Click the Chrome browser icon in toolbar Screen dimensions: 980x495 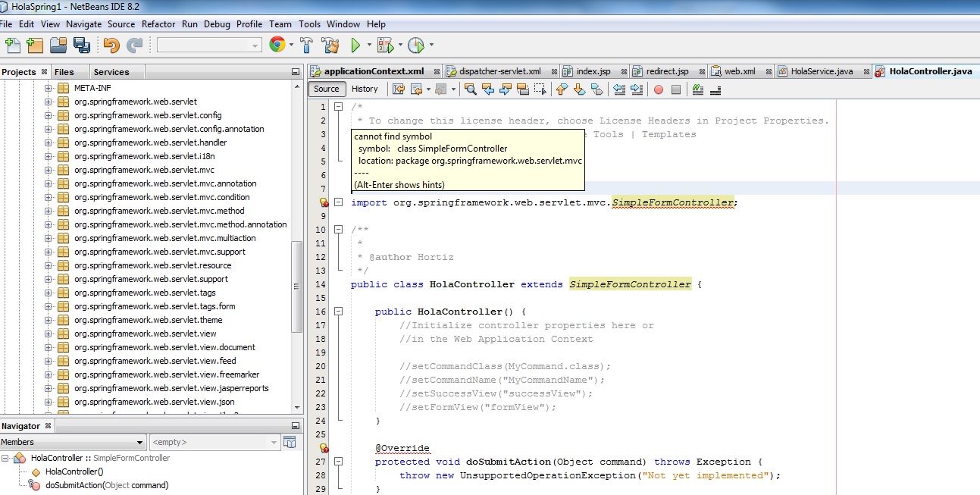tap(277, 45)
